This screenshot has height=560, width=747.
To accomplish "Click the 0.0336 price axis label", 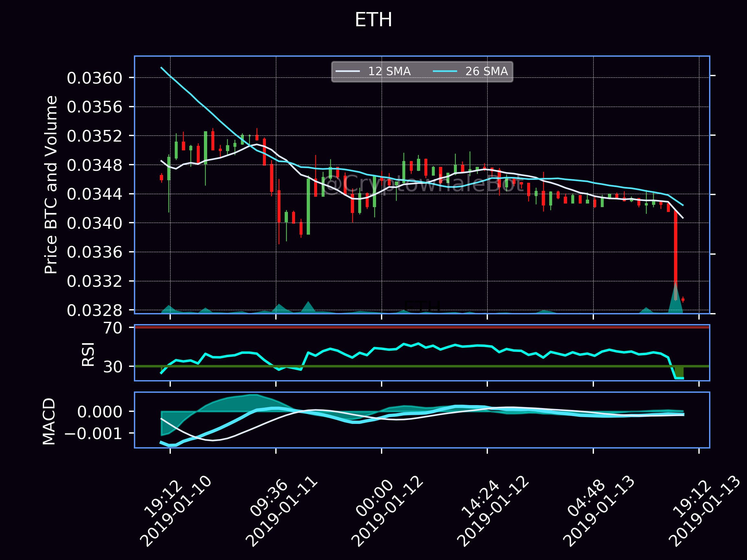I will (x=95, y=252).
